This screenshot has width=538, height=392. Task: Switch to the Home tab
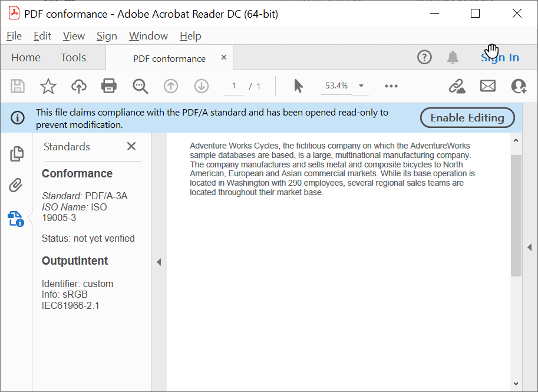pyautogui.click(x=26, y=57)
